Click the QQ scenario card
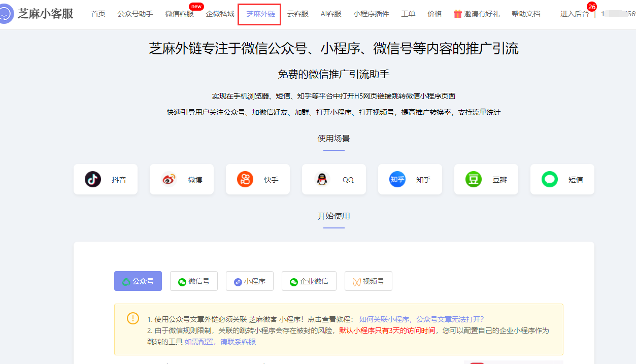Screen dimensions: 636x364 click(x=334, y=179)
